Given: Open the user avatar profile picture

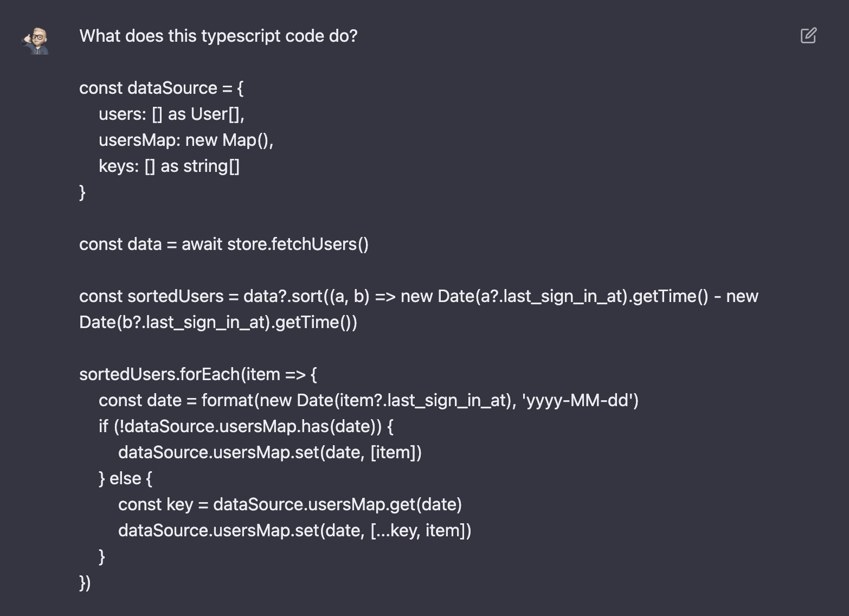Looking at the screenshot, I should (36, 41).
